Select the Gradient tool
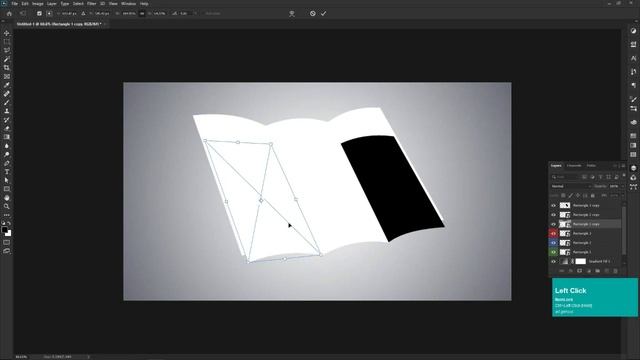The height and width of the screenshot is (360, 640). coord(7,137)
